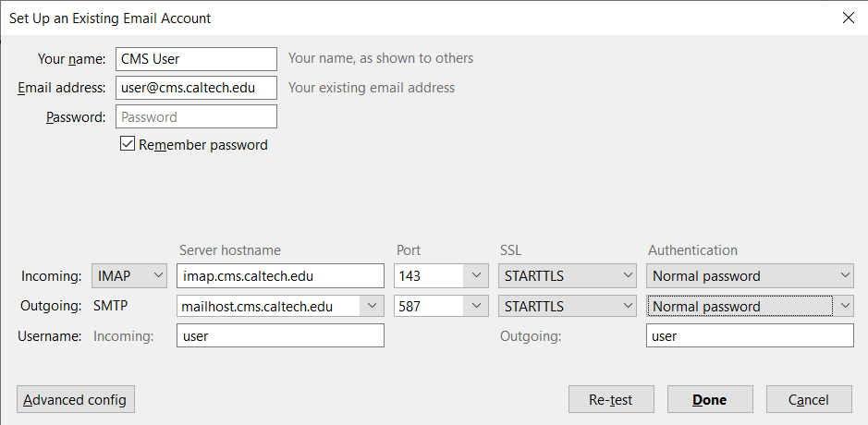Viewport: 868px width, 425px height.
Task: Close the email account setup dialog
Action: tap(848, 18)
